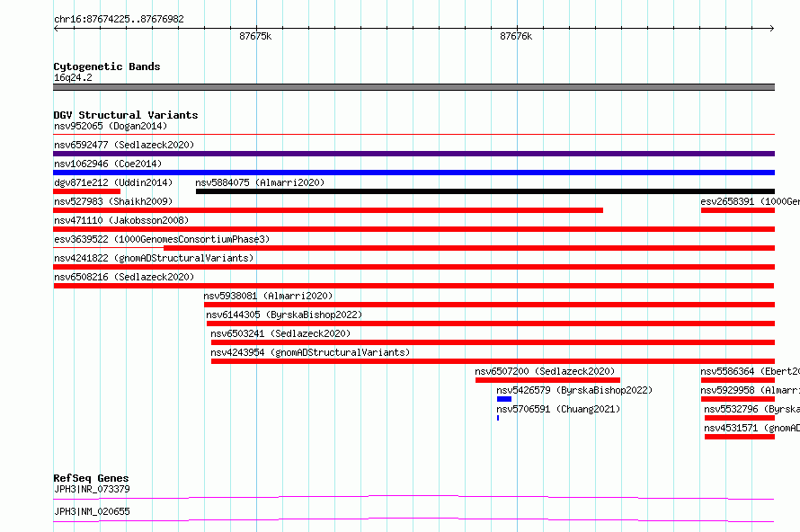Click the nsv6592477 (Sedlazeck2020) label
This screenshot has height=532, width=800.
pos(124,145)
